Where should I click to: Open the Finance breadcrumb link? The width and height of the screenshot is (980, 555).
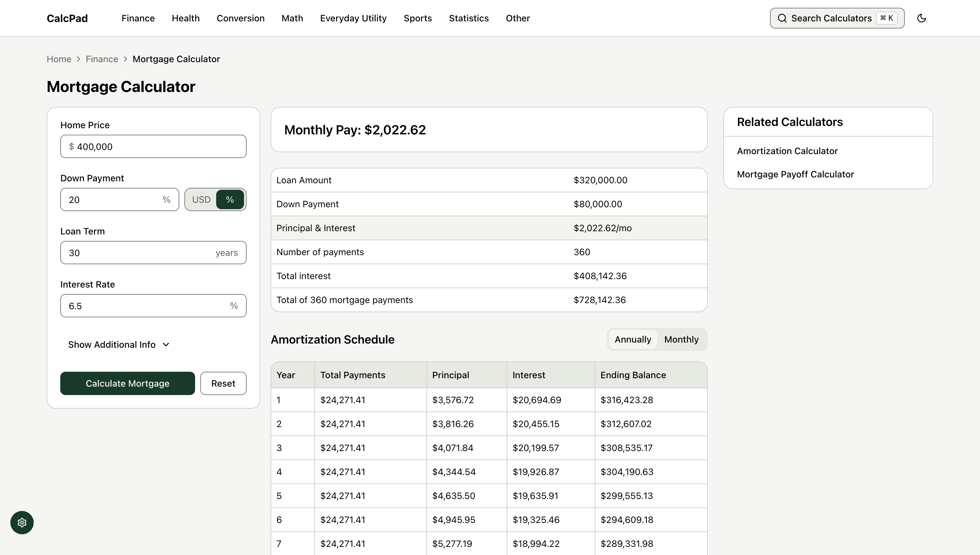pos(102,59)
